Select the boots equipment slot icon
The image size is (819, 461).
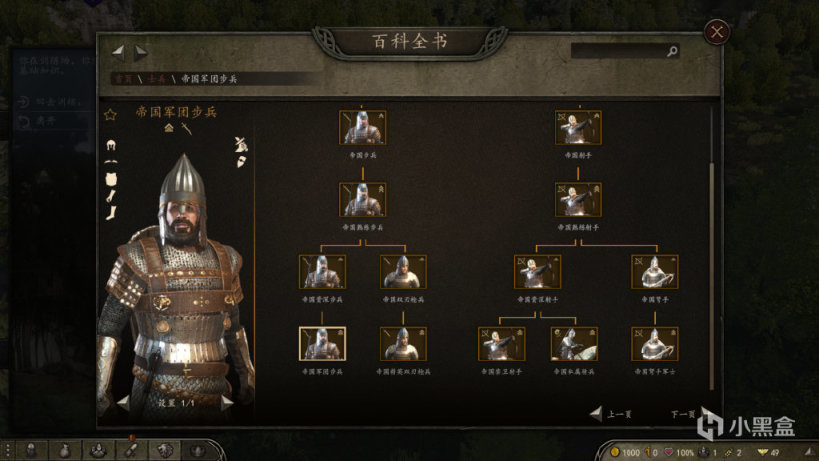click(x=111, y=213)
